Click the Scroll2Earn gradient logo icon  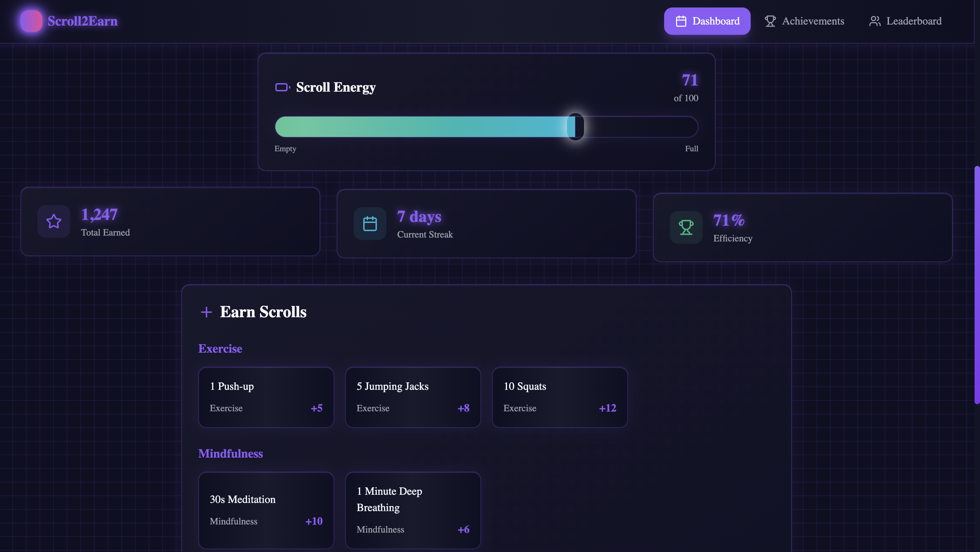click(31, 21)
